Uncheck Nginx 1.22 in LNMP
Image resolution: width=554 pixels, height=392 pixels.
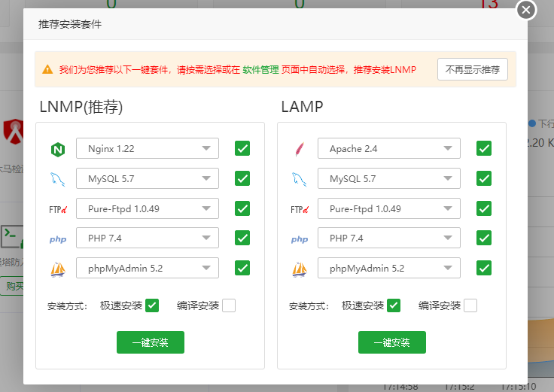[x=242, y=148]
